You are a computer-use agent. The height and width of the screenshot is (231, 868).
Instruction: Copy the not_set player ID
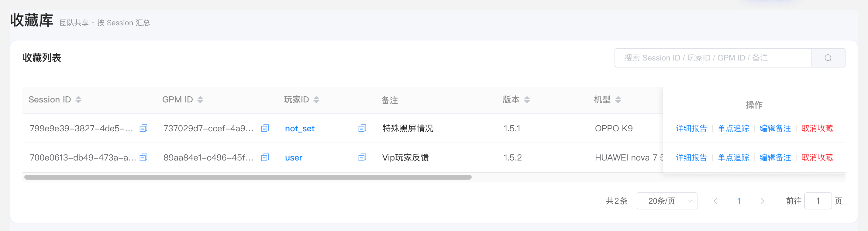click(362, 128)
